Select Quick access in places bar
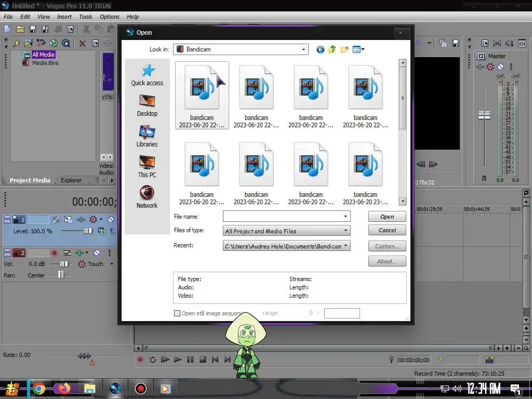Image resolution: width=532 pixels, height=399 pixels. (x=147, y=75)
